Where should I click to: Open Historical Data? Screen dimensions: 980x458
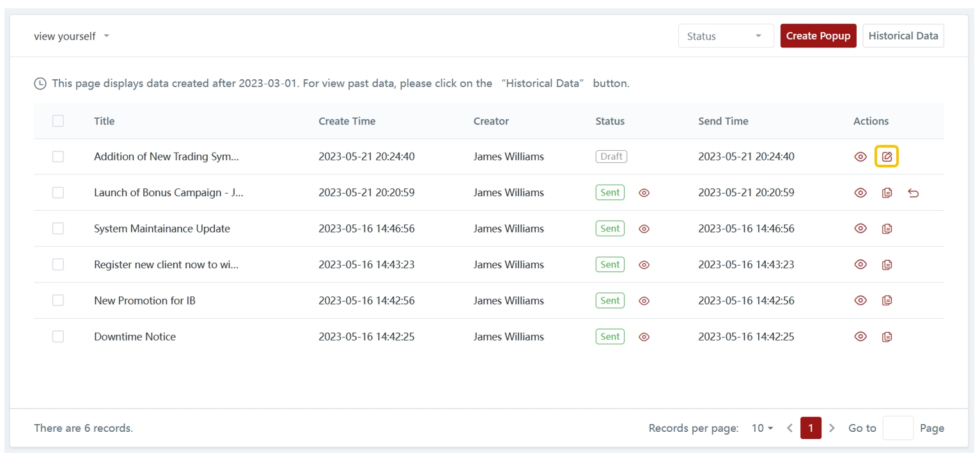pyautogui.click(x=903, y=36)
